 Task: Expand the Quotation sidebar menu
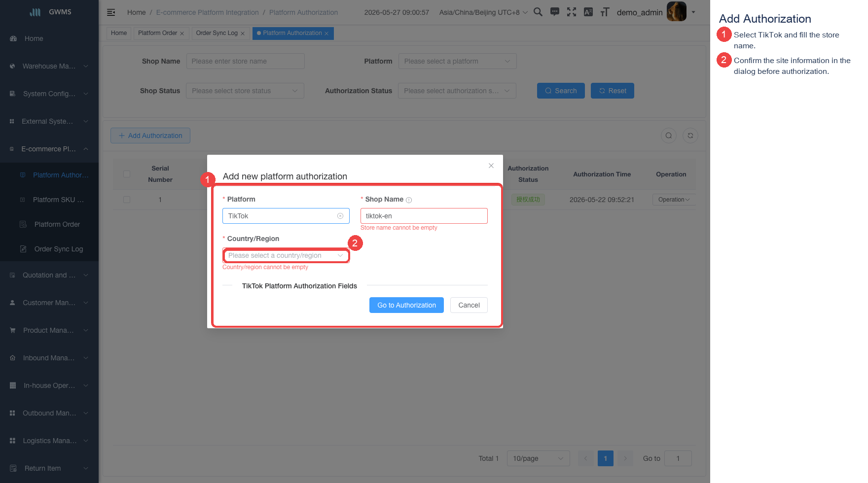pyautogui.click(x=49, y=275)
